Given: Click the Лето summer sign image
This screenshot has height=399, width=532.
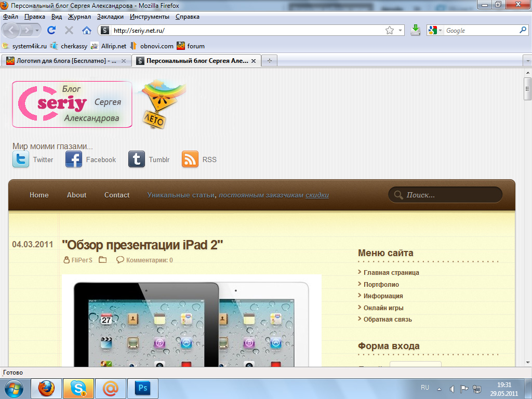Looking at the screenshot, I should coord(162,104).
